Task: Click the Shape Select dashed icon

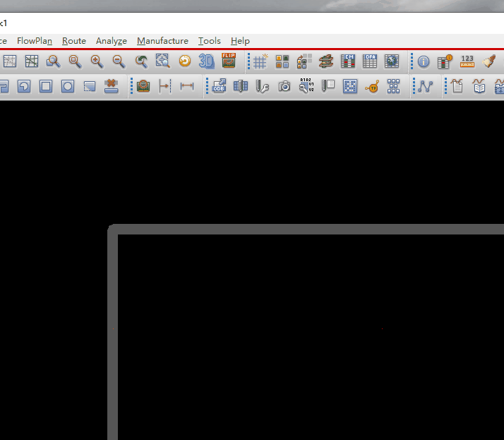Action: pyautogui.click(x=90, y=86)
